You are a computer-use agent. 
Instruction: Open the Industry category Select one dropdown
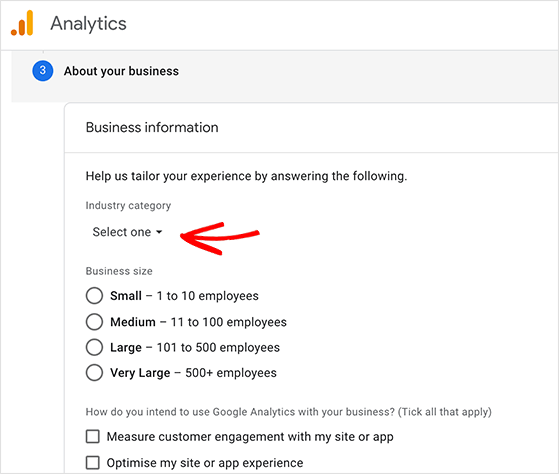coord(127,232)
